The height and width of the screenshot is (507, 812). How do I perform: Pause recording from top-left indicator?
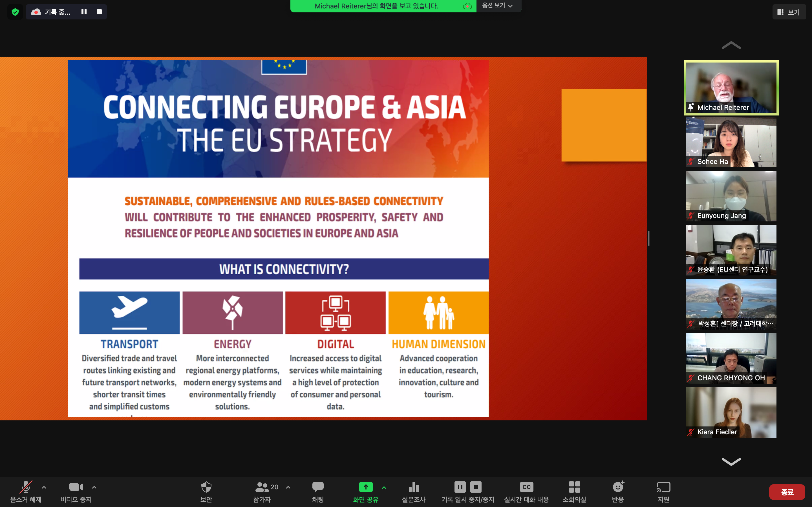pos(84,12)
